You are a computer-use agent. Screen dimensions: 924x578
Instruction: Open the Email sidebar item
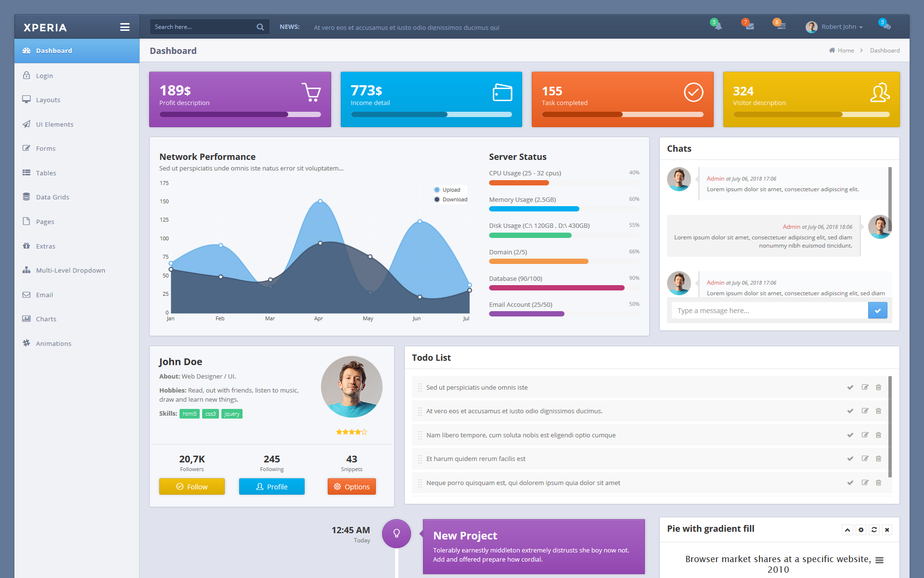(x=77, y=295)
